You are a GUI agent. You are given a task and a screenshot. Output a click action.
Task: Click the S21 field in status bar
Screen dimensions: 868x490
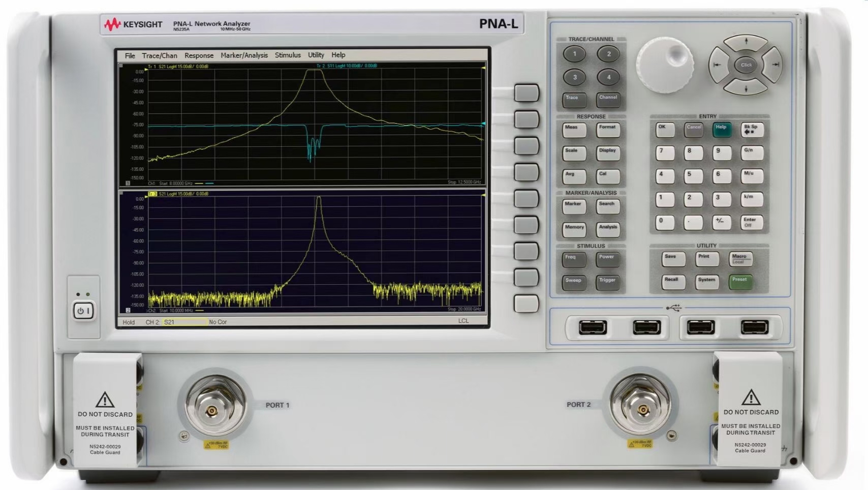[x=185, y=322]
